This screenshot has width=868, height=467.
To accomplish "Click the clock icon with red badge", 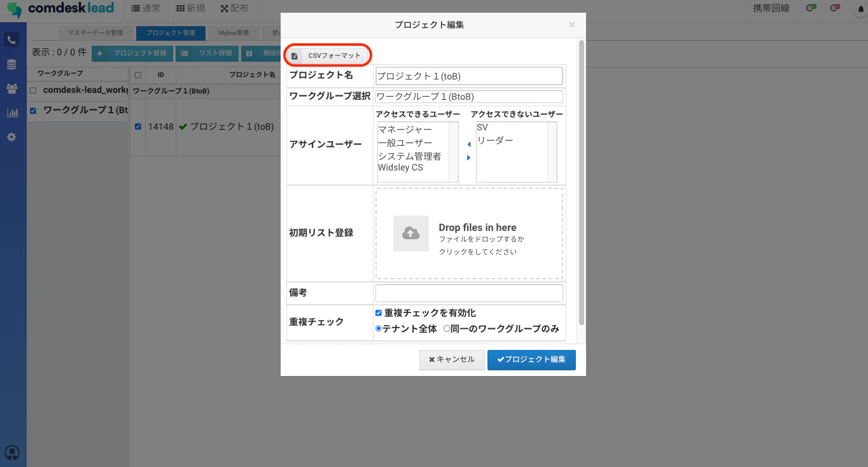I will [x=834, y=8].
